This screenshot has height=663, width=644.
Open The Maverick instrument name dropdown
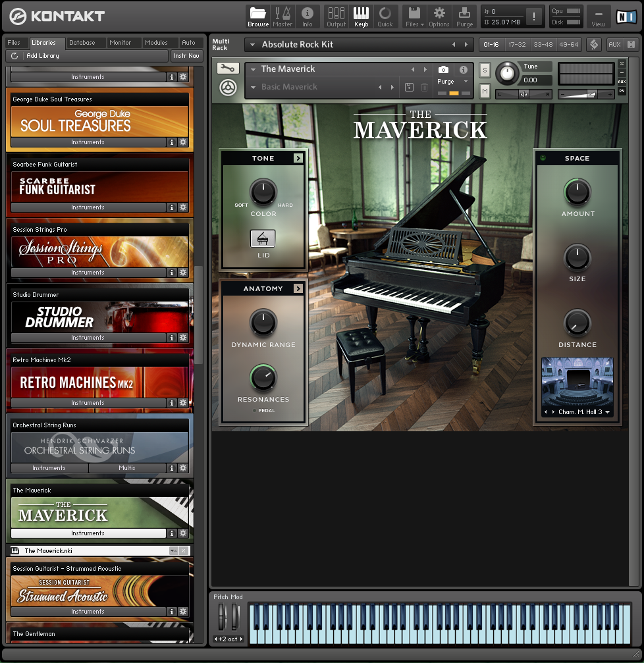(x=253, y=69)
